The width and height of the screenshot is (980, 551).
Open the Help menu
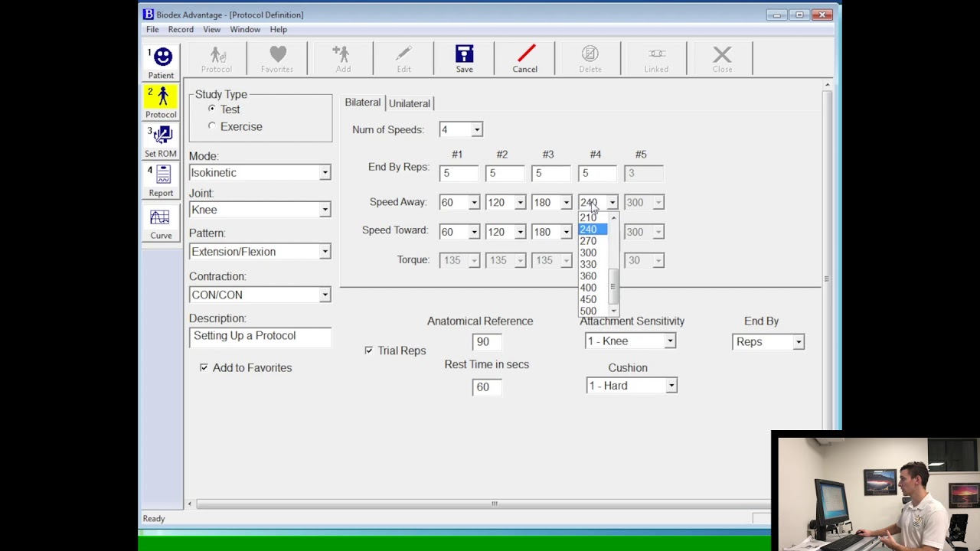coord(278,30)
